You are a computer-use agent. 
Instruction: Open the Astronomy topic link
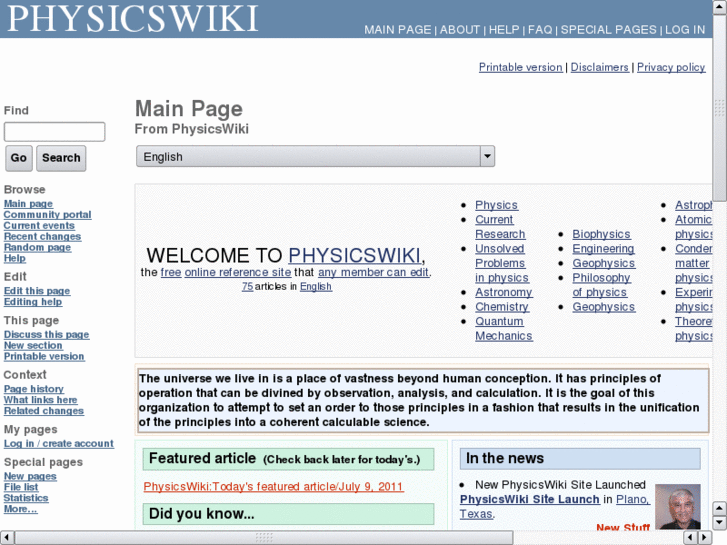coord(504,292)
